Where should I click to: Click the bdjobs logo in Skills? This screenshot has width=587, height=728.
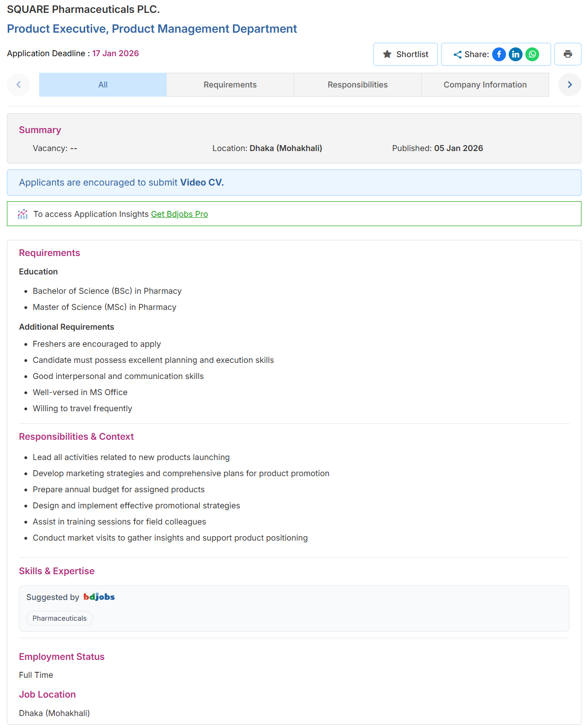click(x=99, y=597)
